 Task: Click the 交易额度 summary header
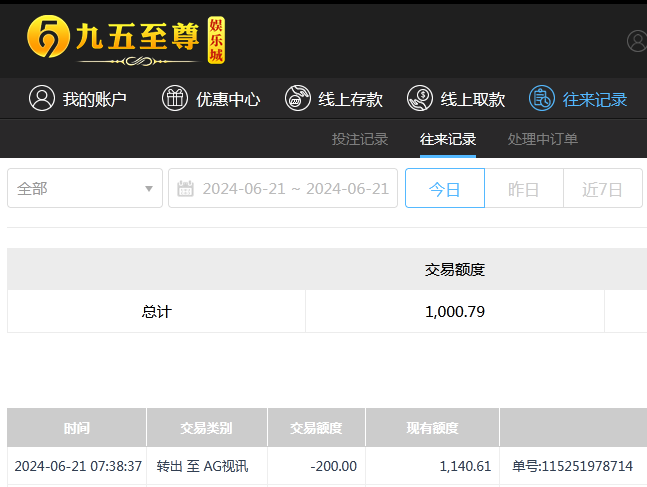[455, 270]
